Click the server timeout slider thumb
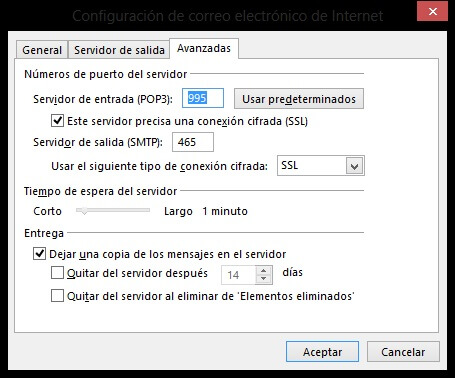This screenshot has height=378, width=455. coord(84,211)
